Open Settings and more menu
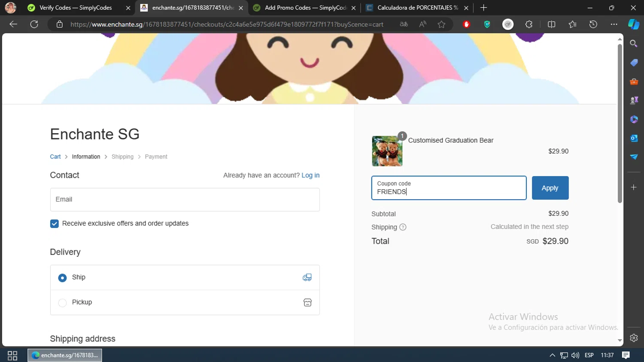This screenshot has height=362, width=644. click(614, 24)
